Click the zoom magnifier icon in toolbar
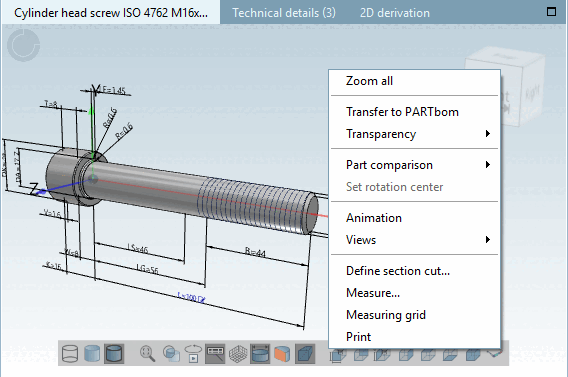 coord(147,354)
